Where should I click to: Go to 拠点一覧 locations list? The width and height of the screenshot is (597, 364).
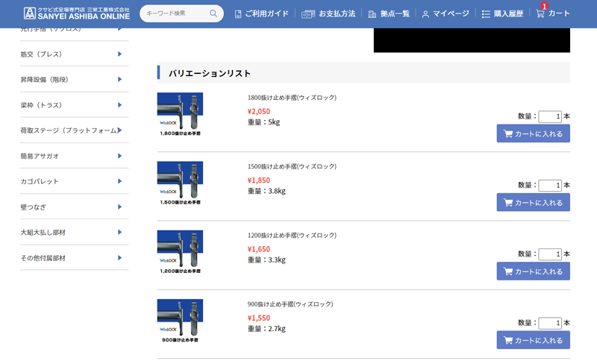pyautogui.click(x=388, y=13)
